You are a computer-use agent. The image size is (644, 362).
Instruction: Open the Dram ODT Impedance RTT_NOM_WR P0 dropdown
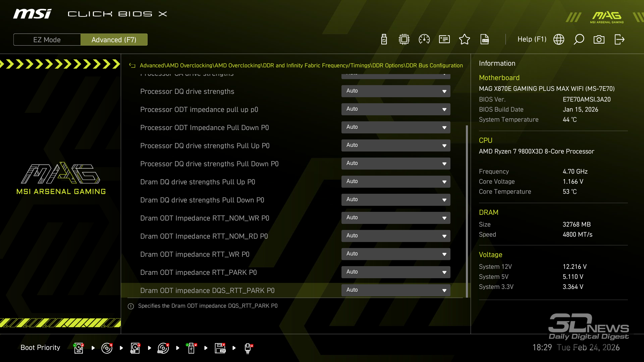tap(396, 218)
